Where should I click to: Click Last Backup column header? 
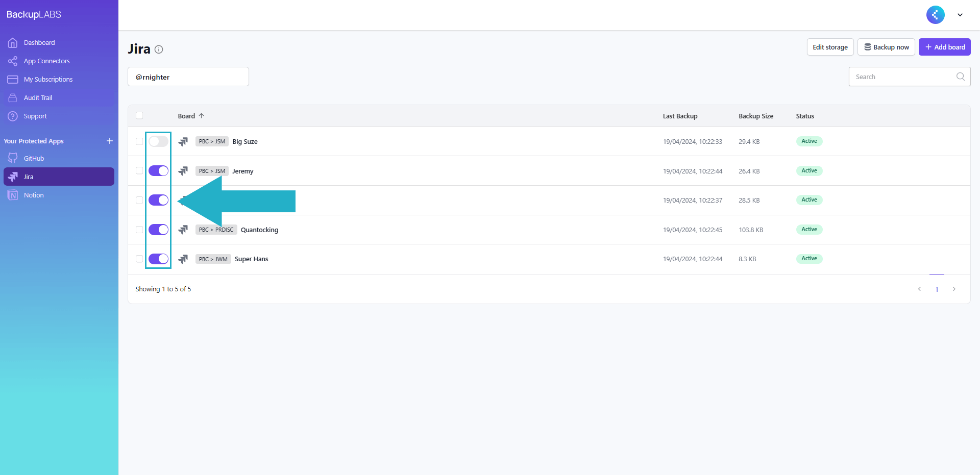(x=680, y=116)
